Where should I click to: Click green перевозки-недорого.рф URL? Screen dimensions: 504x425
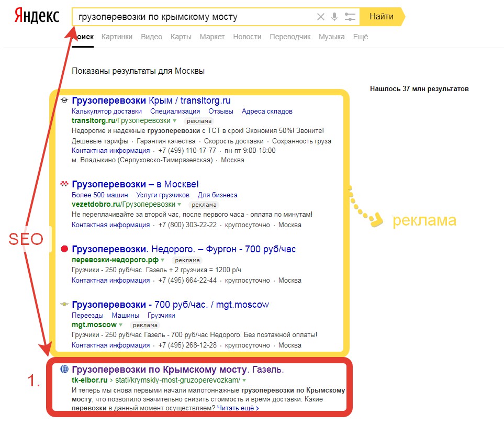[x=115, y=260]
